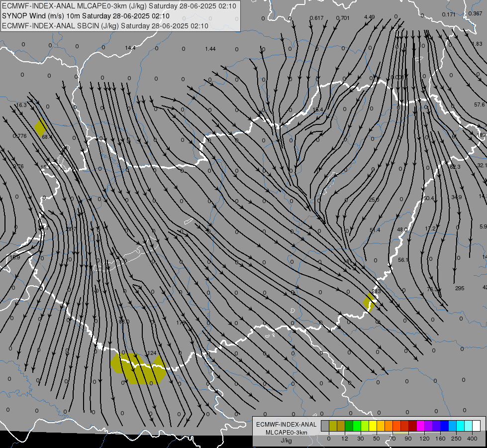Click the MLCAPE0-3km title line
The height and width of the screenshot is (448, 487).
(119, 6)
